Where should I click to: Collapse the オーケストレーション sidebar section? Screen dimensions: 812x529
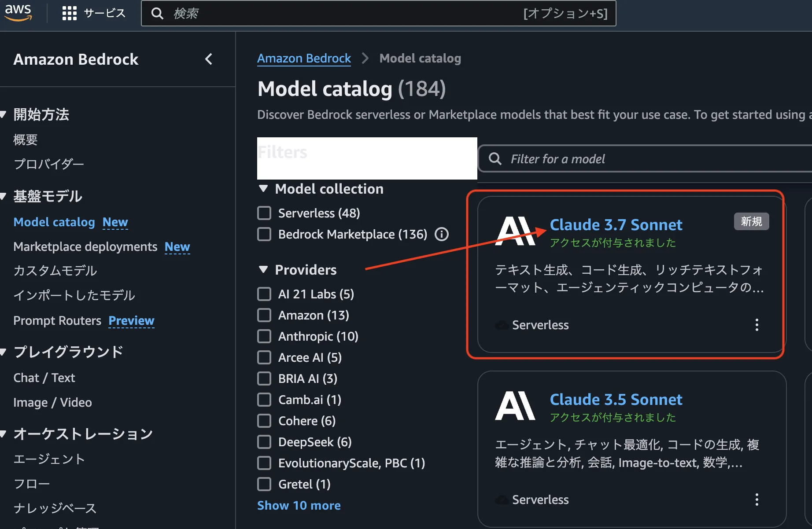pyautogui.click(x=4, y=434)
